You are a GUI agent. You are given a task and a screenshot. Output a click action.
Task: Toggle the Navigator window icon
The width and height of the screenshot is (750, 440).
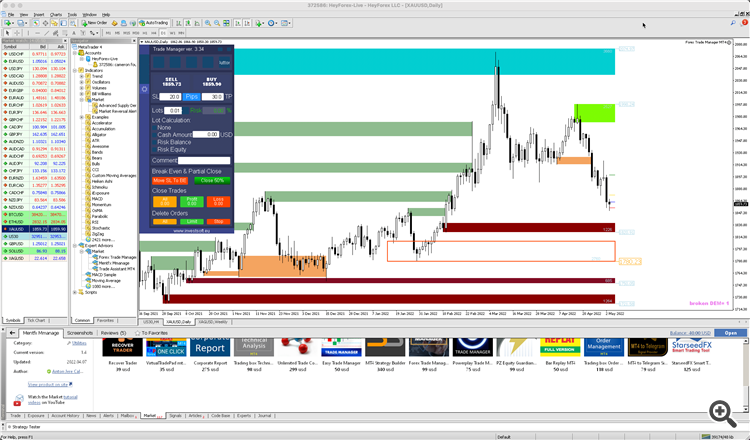tap(54, 23)
